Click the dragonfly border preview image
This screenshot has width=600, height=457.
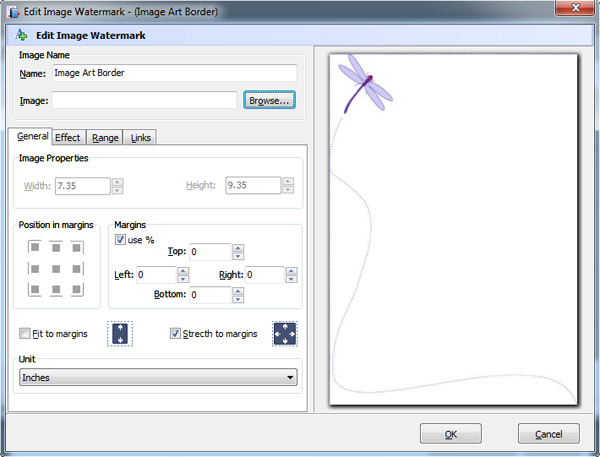click(454, 230)
